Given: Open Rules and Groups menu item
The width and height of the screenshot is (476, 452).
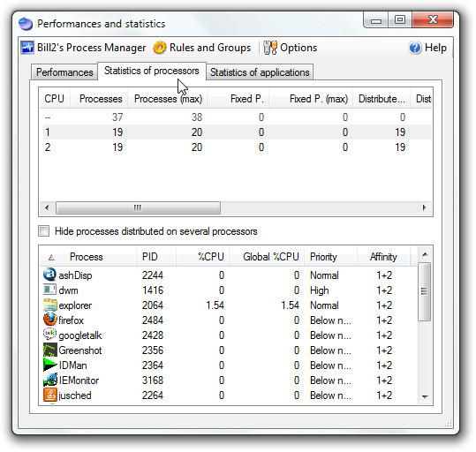Looking at the screenshot, I should pos(202,48).
